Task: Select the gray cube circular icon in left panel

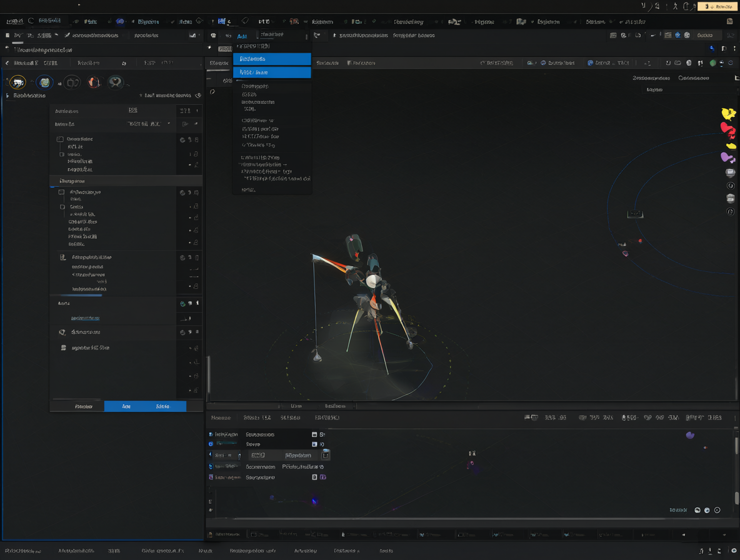Action: click(72, 82)
